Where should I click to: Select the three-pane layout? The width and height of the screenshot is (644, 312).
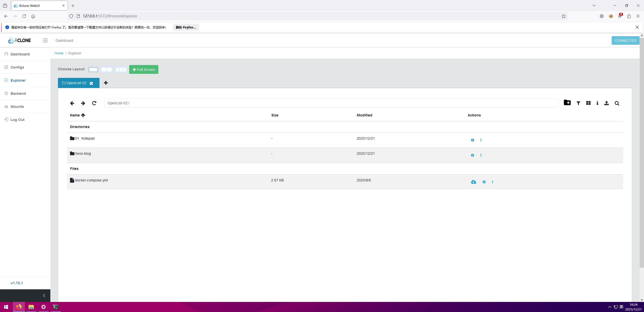[x=121, y=70]
